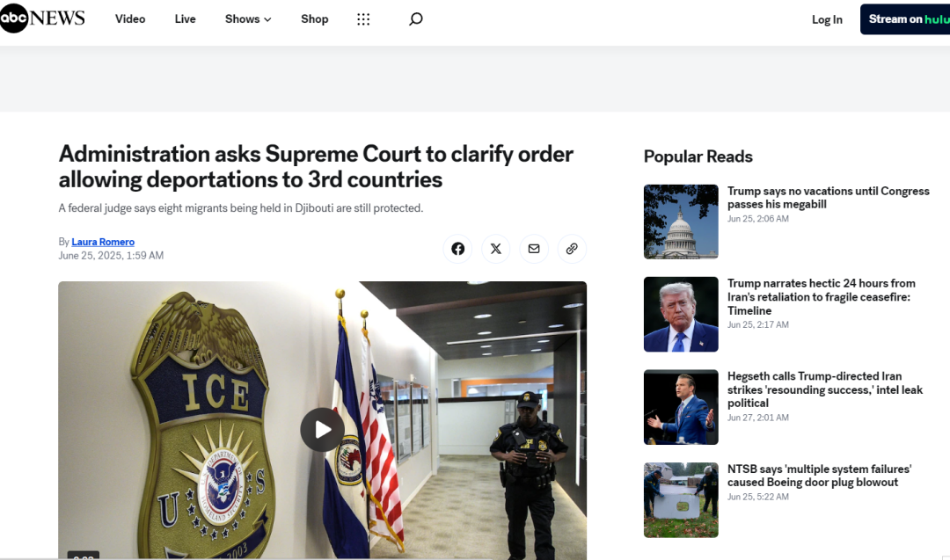Open NTSB Boeing door plug article
950x560 pixels.
click(x=819, y=476)
